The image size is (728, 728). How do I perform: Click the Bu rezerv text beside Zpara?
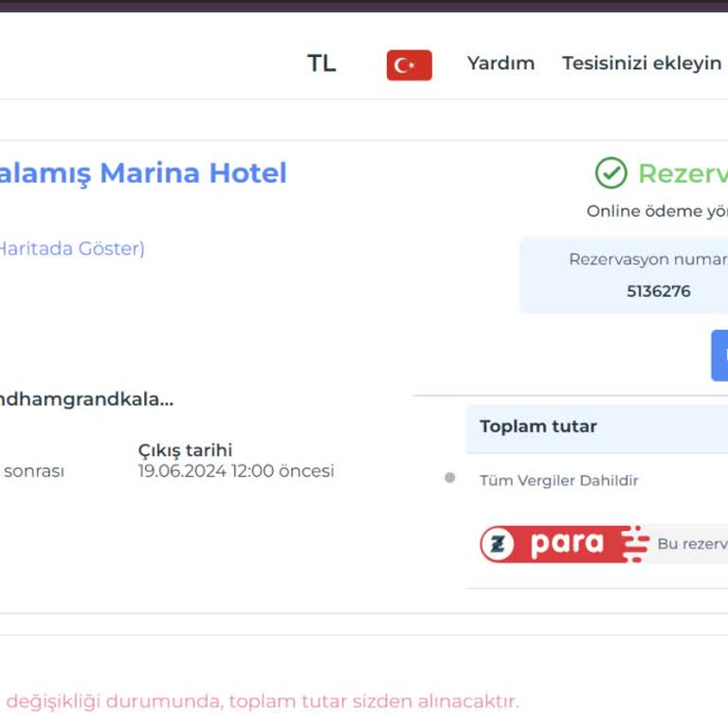[x=692, y=544]
